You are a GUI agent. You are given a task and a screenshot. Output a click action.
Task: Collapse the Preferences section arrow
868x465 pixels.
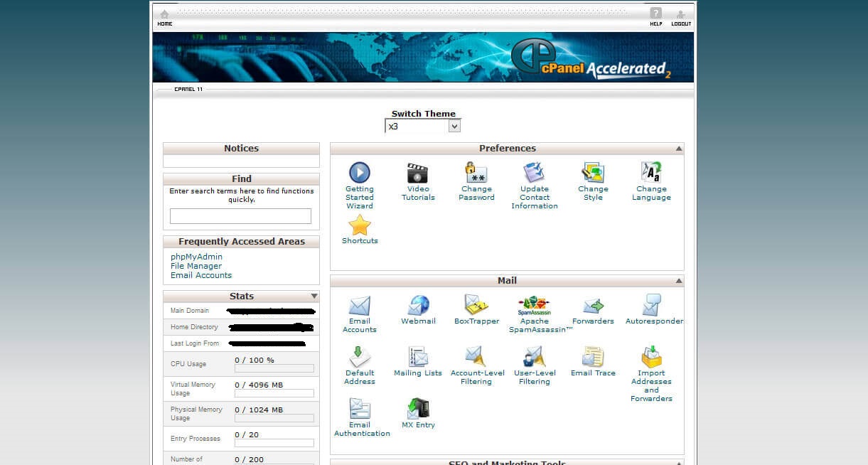tap(678, 149)
